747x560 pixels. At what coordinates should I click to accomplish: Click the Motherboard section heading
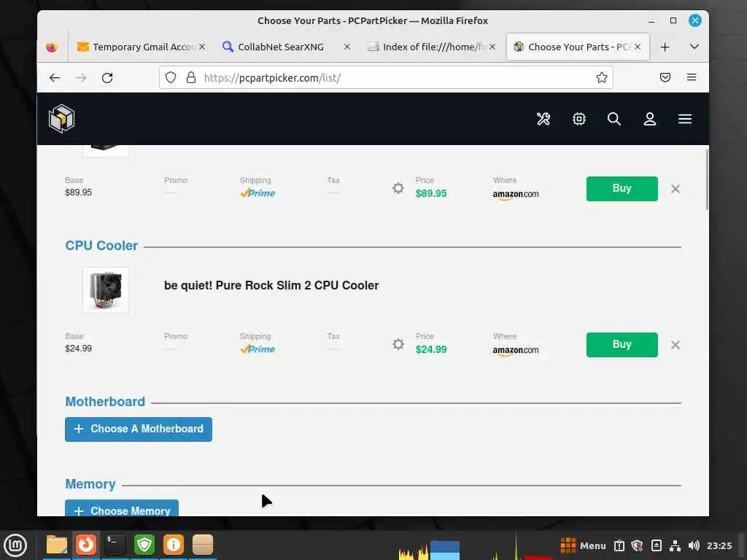click(x=105, y=402)
